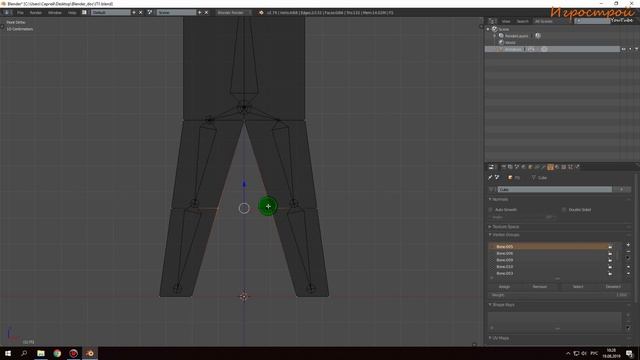The image size is (640, 360).
Task: Select the Armature row in outliner
Action: pos(552,49)
